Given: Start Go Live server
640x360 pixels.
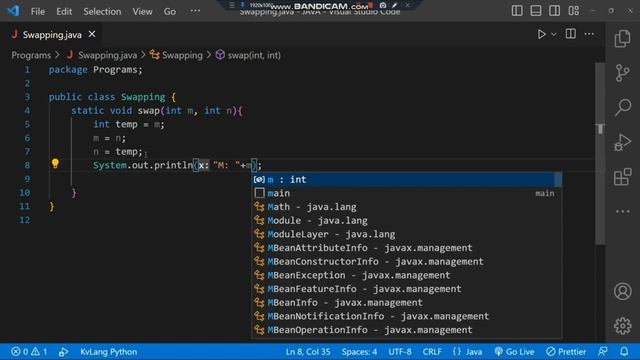Looking at the screenshot, I should tap(514, 351).
